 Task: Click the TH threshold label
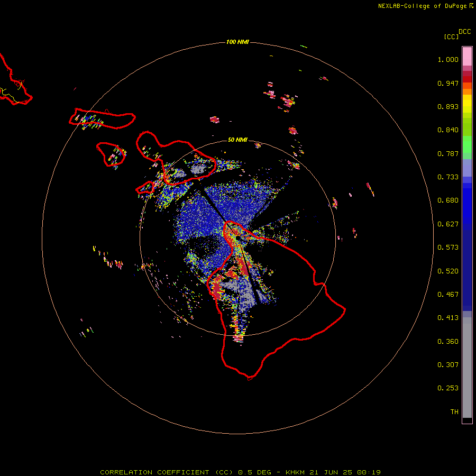click(x=454, y=412)
